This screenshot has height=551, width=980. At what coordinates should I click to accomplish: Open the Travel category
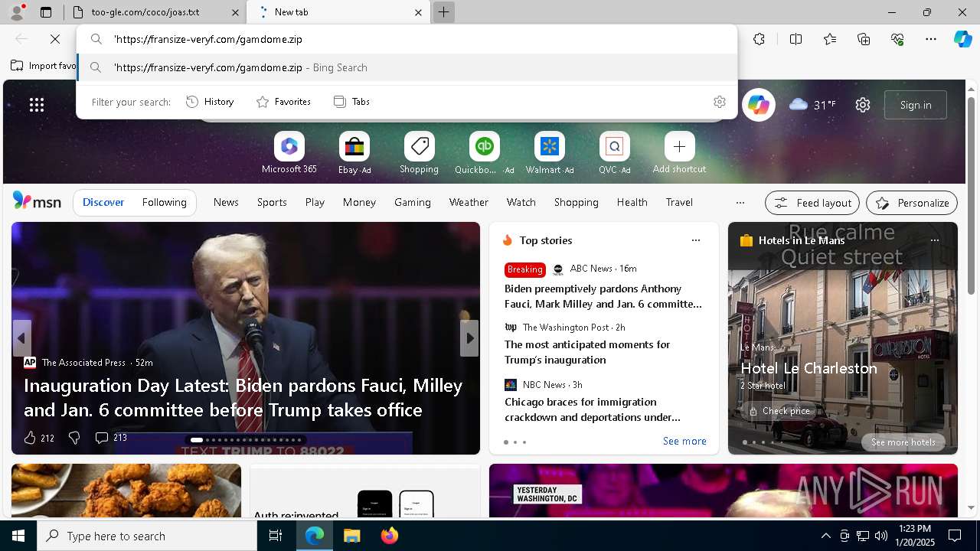click(x=679, y=202)
